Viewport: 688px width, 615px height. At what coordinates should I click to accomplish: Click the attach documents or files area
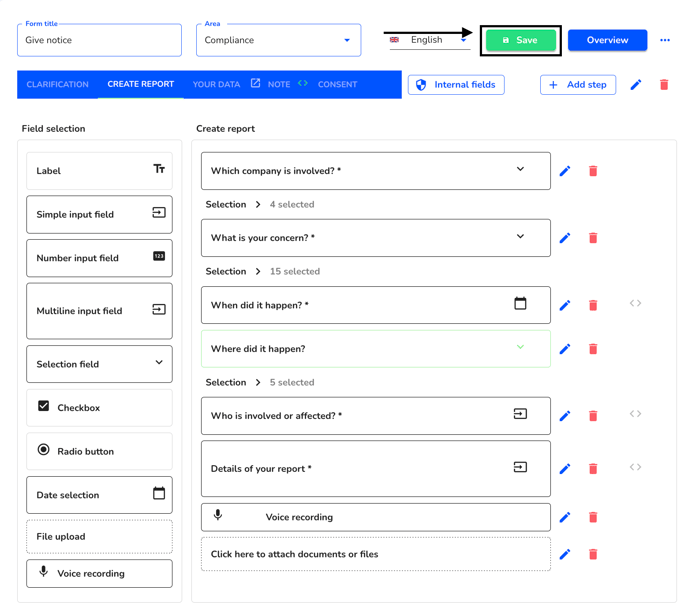point(376,554)
